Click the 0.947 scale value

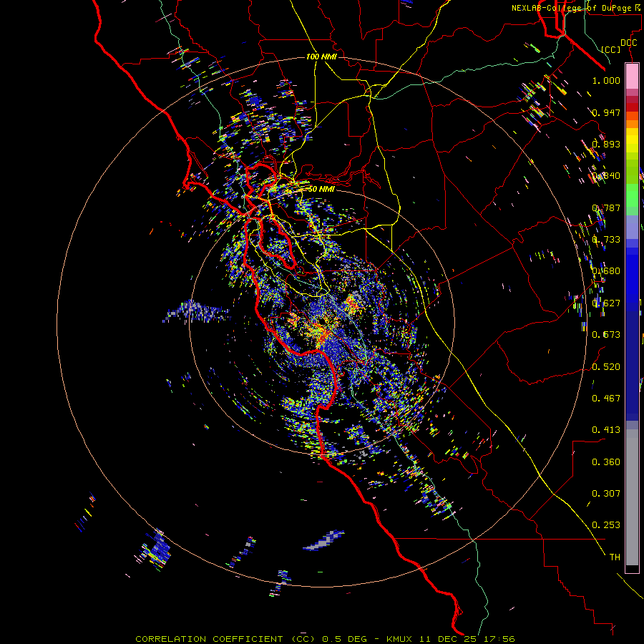pos(606,112)
